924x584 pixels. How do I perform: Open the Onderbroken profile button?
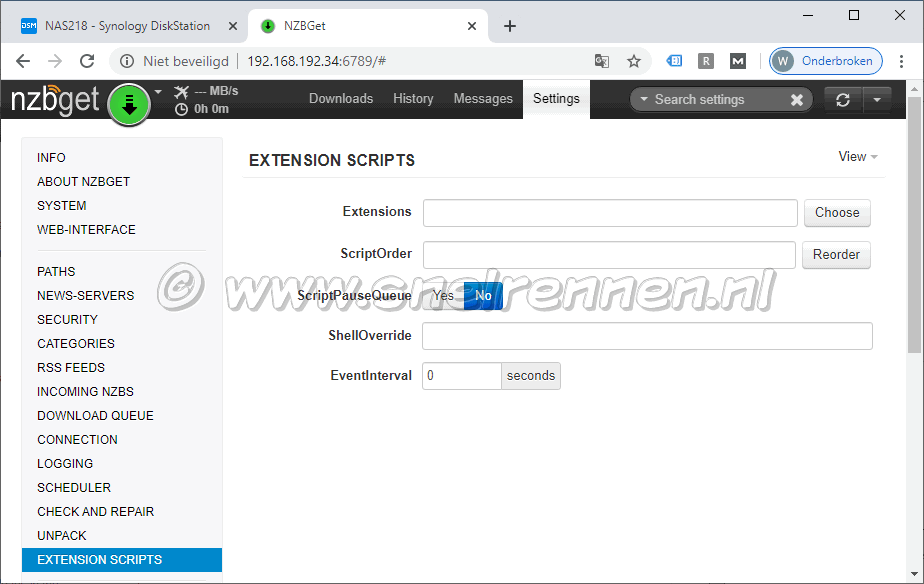826,61
